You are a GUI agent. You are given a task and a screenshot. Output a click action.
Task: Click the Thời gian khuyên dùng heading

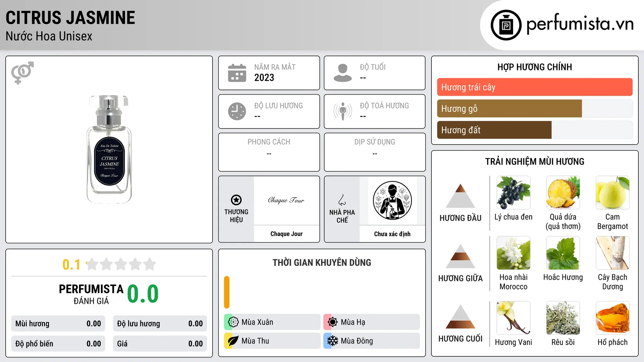(322, 262)
